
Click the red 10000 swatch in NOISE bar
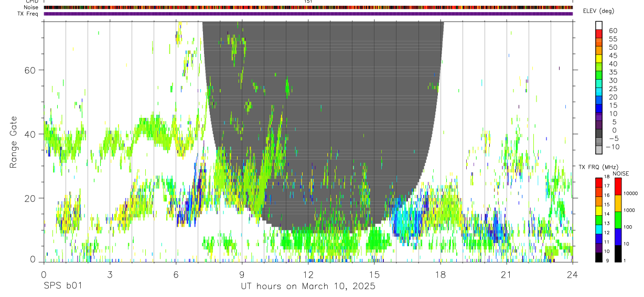click(x=618, y=186)
